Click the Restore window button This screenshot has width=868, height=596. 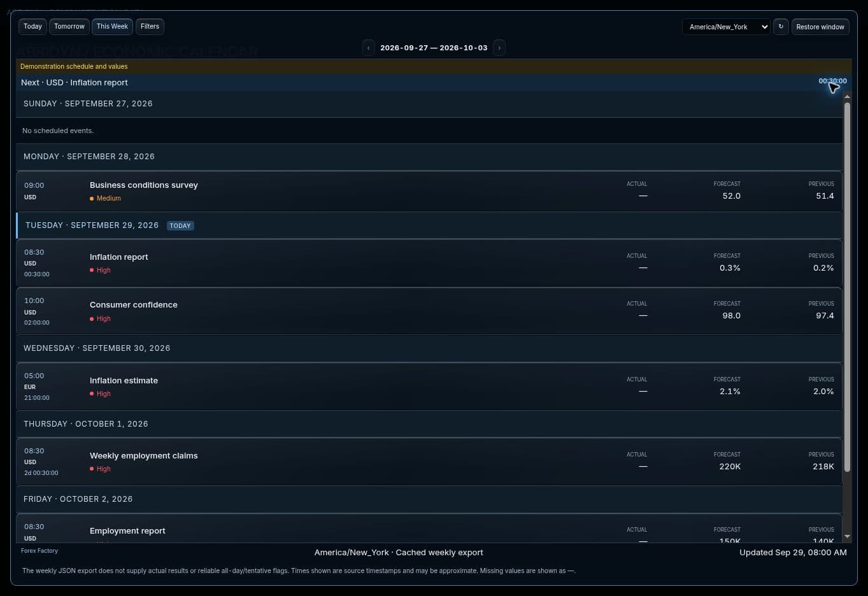820,27
